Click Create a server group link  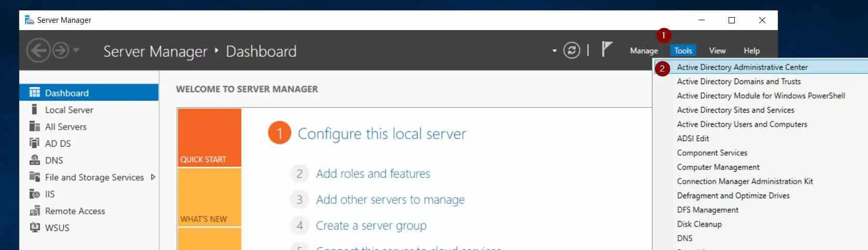point(371,226)
